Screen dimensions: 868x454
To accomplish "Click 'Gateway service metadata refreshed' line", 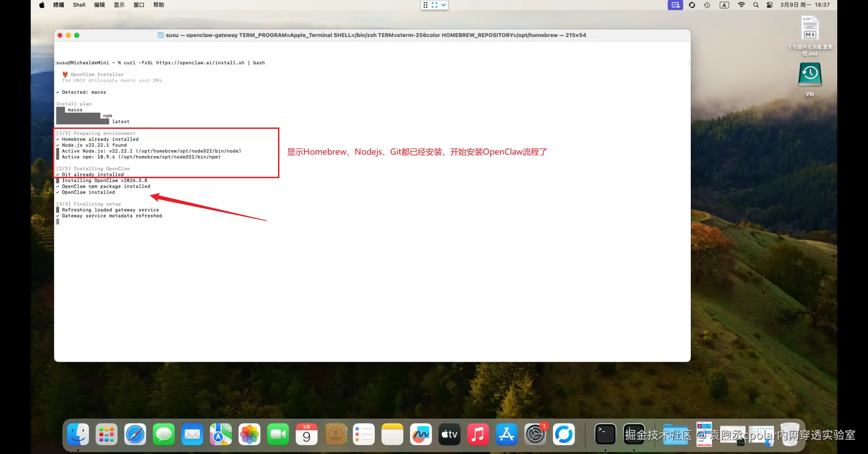I will [109, 216].
